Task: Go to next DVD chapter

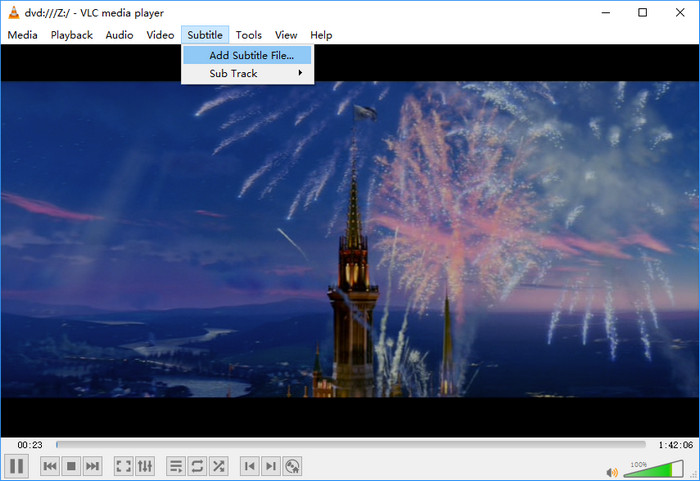Action: point(271,466)
